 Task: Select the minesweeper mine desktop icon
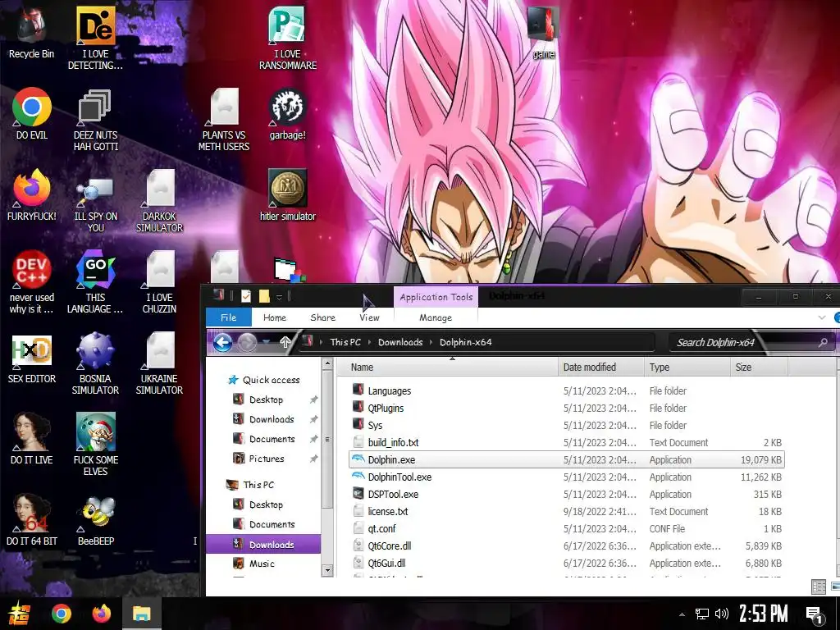tap(95, 350)
